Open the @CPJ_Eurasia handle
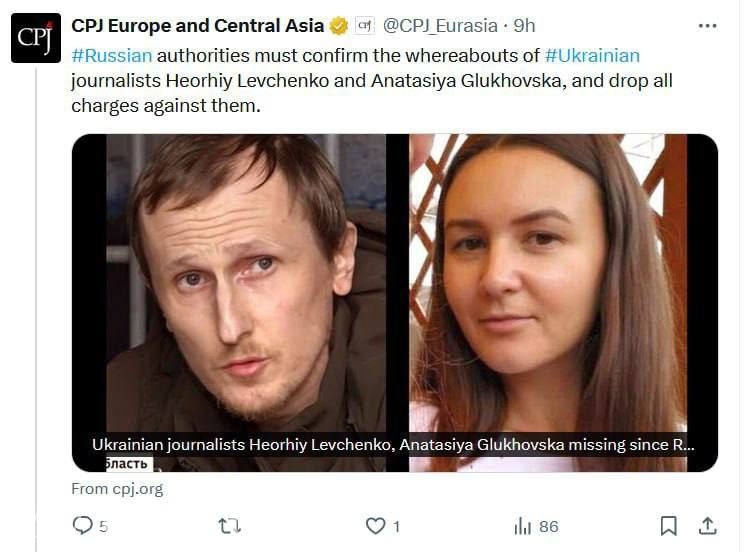The height and width of the screenshot is (552, 749). 440,26
